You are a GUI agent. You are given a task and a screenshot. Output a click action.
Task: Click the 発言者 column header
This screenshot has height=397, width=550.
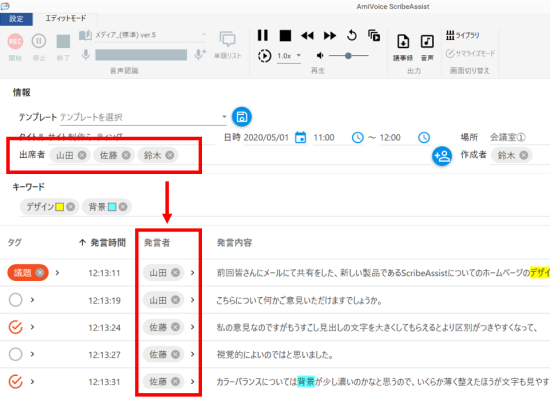tap(157, 242)
